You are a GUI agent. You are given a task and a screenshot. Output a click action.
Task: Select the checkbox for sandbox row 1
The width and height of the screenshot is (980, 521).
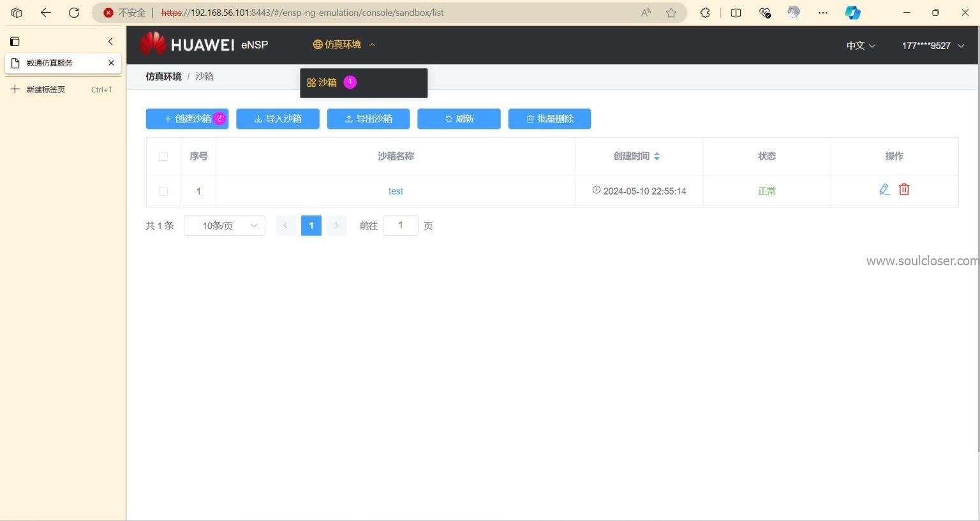pos(163,191)
